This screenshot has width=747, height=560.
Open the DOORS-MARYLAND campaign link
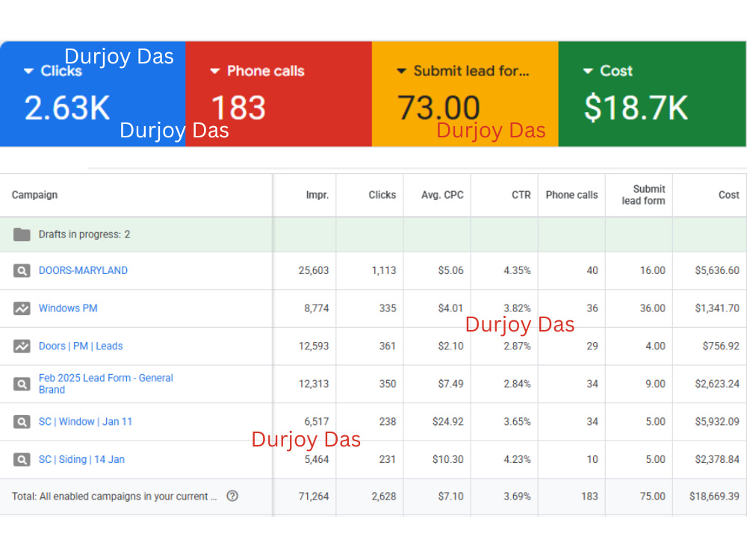pyautogui.click(x=83, y=270)
